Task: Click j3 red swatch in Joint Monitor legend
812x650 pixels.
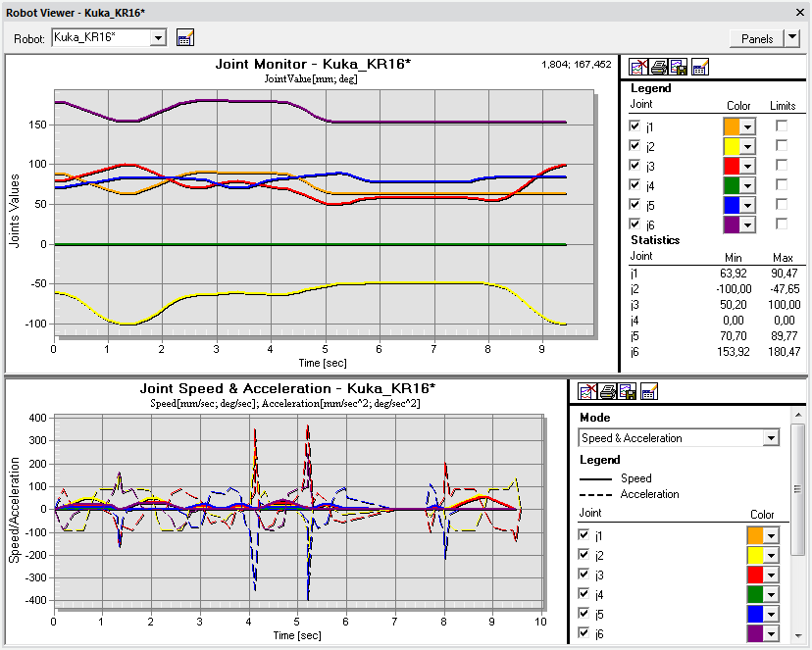Action: [x=732, y=167]
